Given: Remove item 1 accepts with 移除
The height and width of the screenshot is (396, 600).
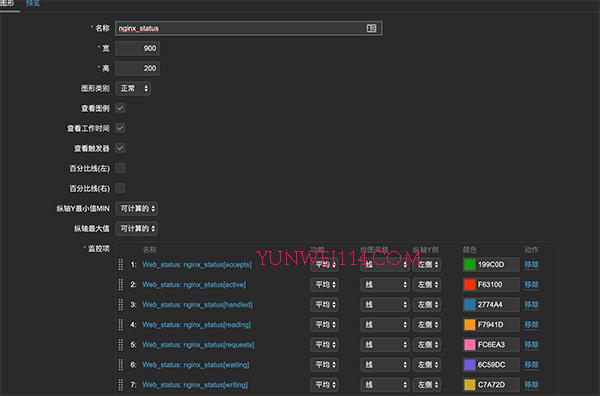Looking at the screenshot, I should 532,265.
